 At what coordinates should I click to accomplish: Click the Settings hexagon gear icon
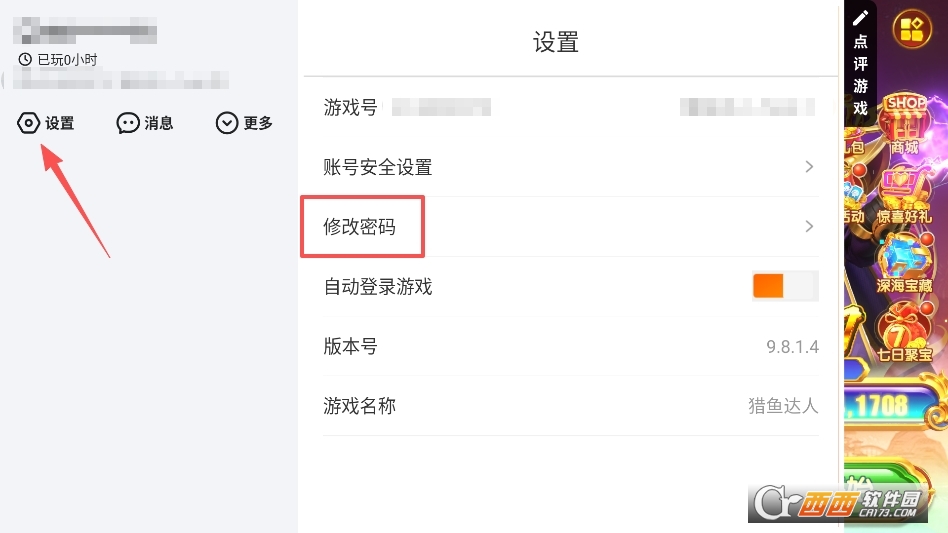click(29, 123)
